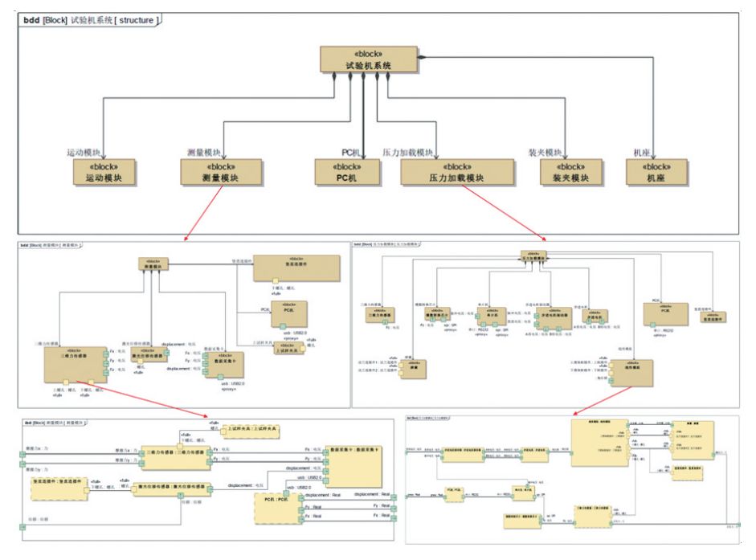This screenshot has width=756, height=560.
Task: Click the usb proxy port below 数据采集卡 block
Action: [220, 377]
